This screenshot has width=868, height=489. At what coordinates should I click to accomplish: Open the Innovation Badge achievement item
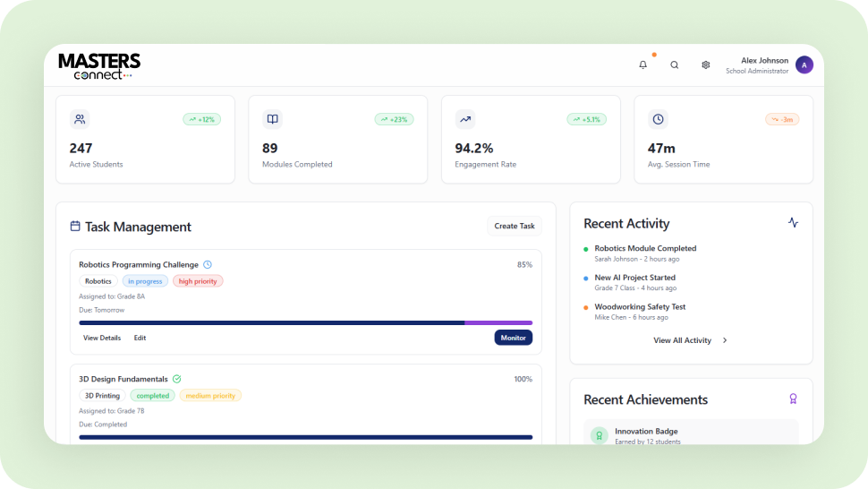click(691, 435)
